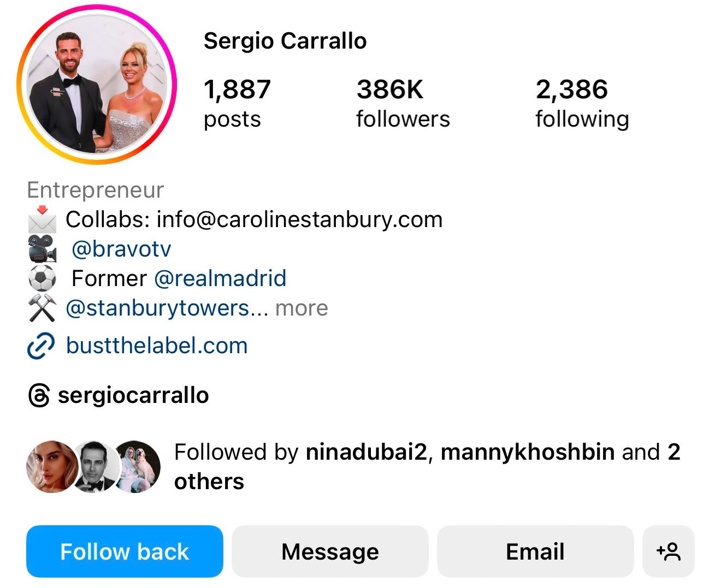This screenshot has height=588, width=721.
Task: Tap the add-person suggestion icon button
Action: (669, 551)
